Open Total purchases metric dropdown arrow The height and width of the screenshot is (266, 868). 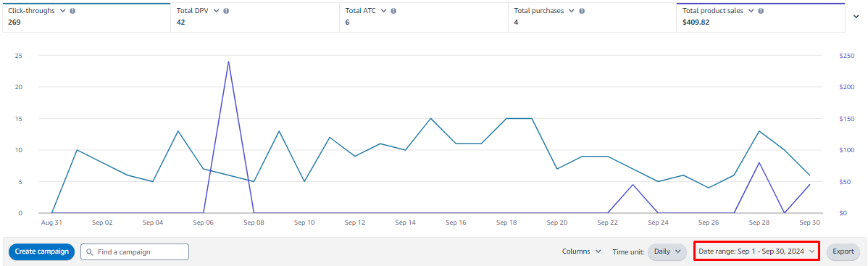(572, 11)
